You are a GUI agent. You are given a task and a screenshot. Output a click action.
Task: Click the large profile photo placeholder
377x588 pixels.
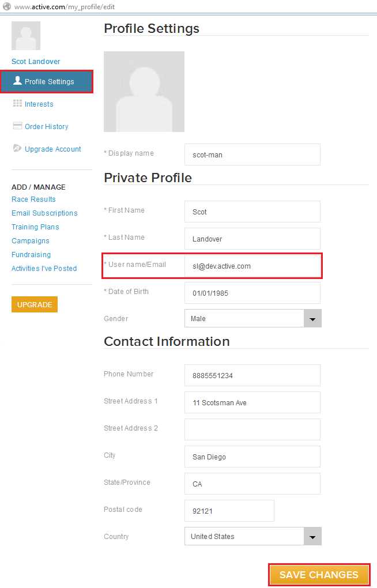click(x=144, y=92)
